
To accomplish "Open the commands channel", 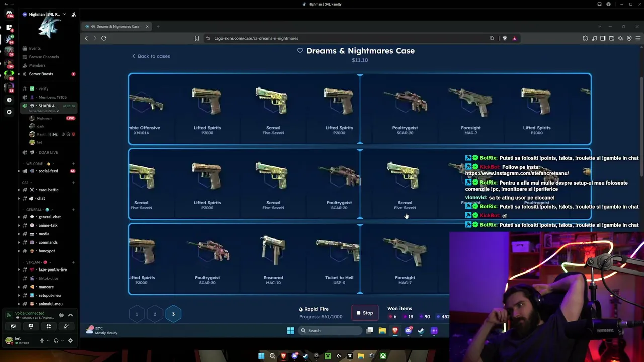I will click(x=48, y=242).
